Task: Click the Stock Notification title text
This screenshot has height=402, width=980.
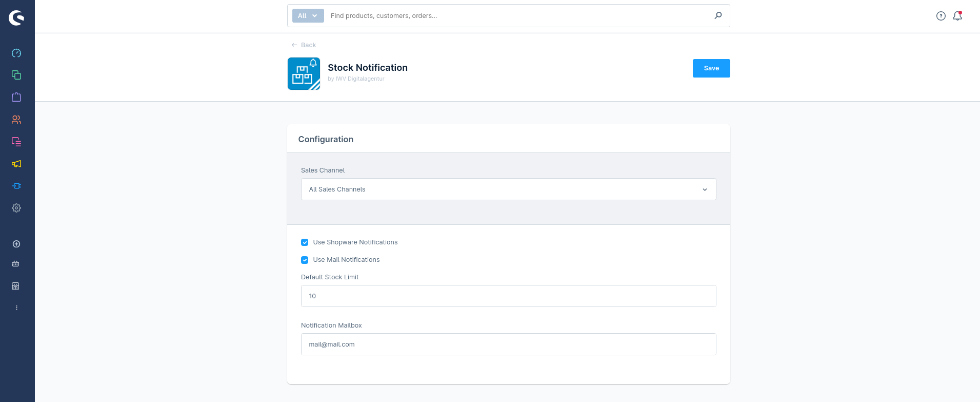Action: (x=368, y=68)
